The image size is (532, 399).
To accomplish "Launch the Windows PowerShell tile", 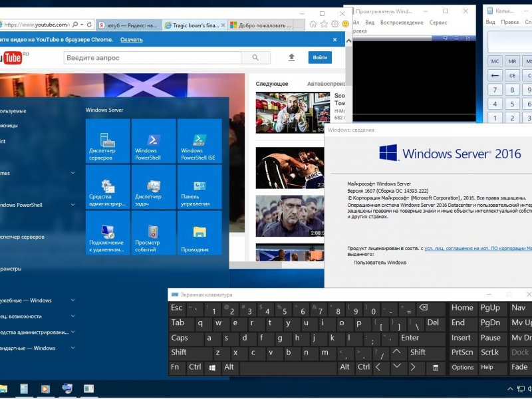I will pyautogui.click(x=154, y=141).
